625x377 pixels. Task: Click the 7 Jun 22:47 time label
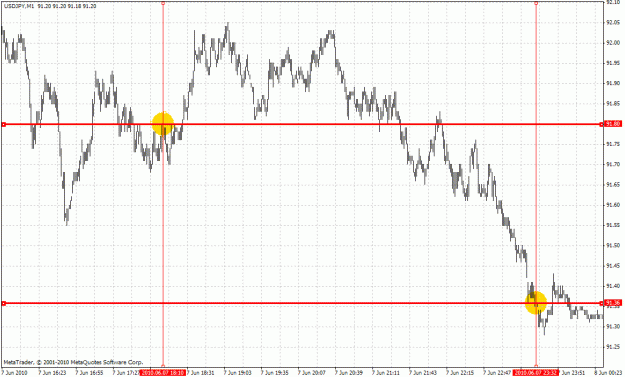click(x=497, y=373)
